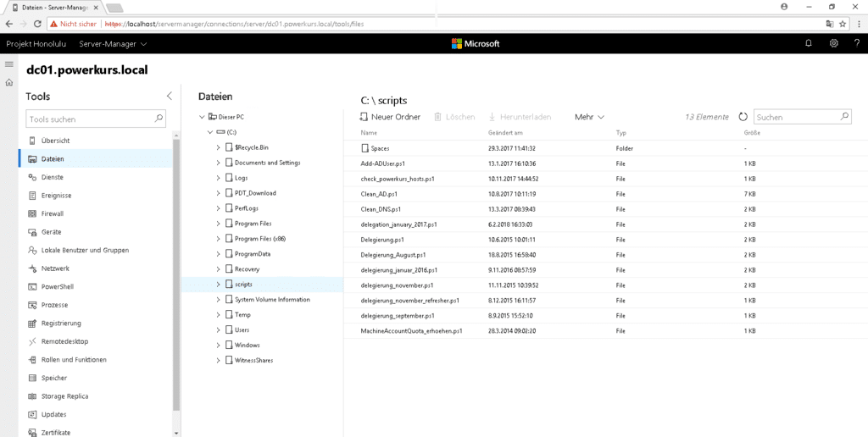Collapse the Tools panel chevron
This screenshot has width=868, height=437.
[170, 97]
